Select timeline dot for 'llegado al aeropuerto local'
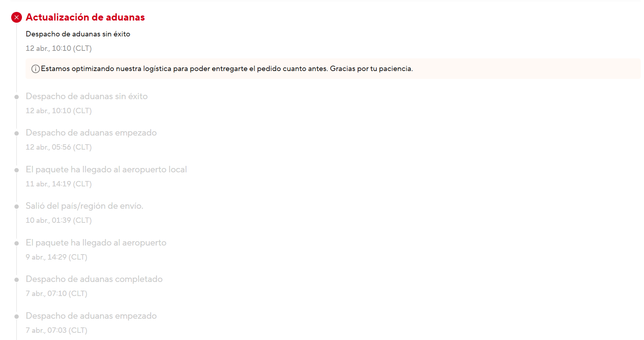 click(x=17, y=170)
